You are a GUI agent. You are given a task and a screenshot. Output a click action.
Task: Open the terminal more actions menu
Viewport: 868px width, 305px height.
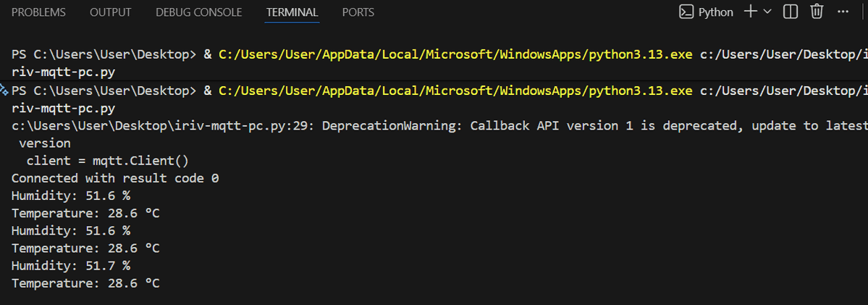(x=843, y=12)
